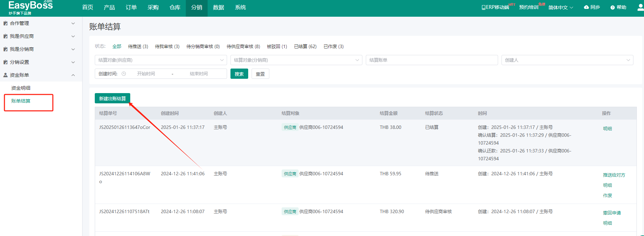
Task: Click the clock icon in date field
Action: (x=124, y=74)
